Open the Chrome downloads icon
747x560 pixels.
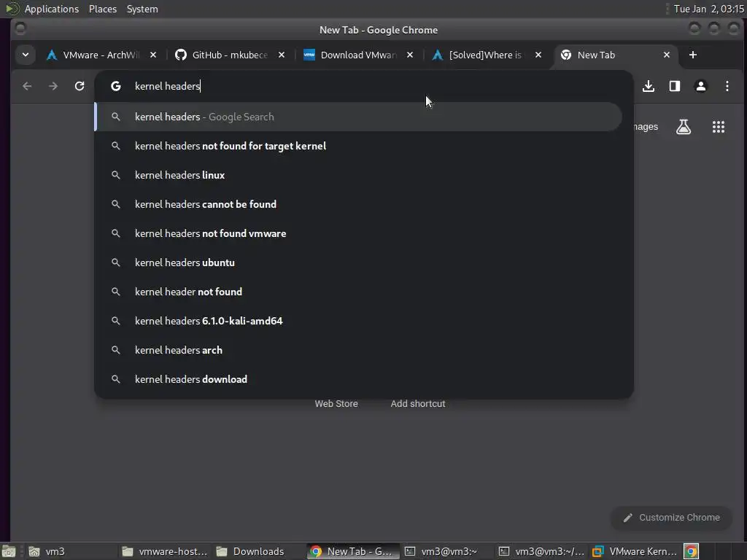click(649, 86)
